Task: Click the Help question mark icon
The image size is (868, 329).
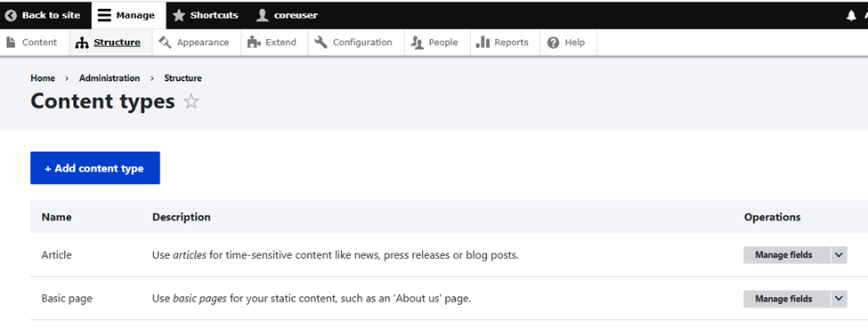Action: [553, 43]
